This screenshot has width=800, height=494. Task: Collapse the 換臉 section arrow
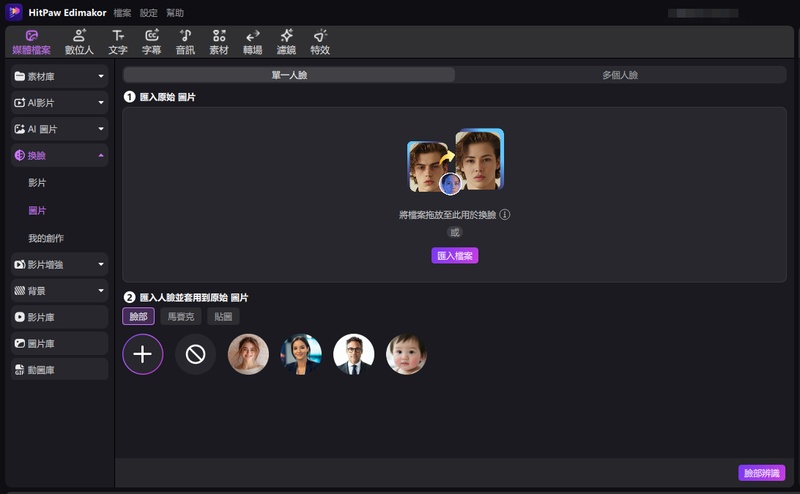[x=101, y=155]
